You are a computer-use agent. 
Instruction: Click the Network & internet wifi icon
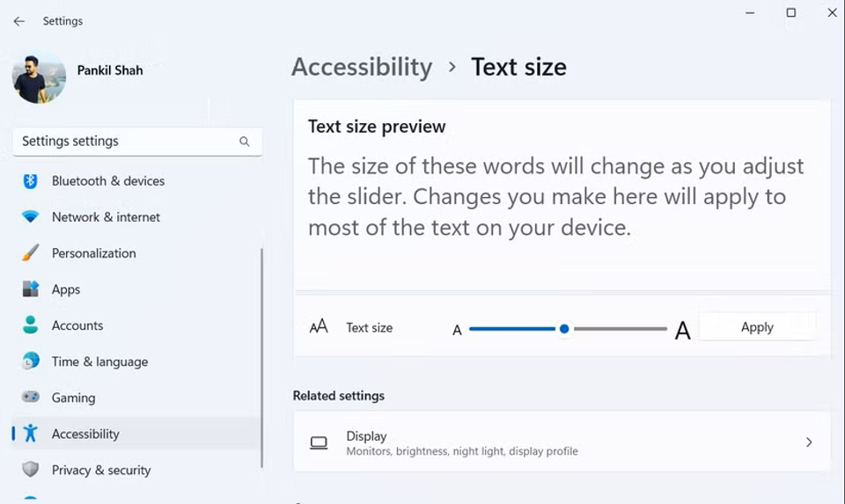[x=30, y=217]
